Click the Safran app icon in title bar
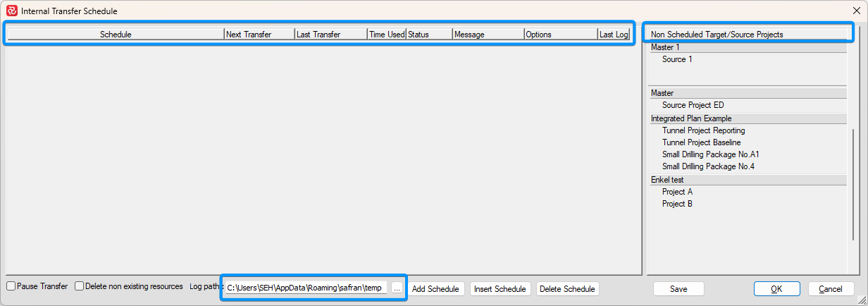The height and width of the screenshot is (306, 868). coord(11,11)
